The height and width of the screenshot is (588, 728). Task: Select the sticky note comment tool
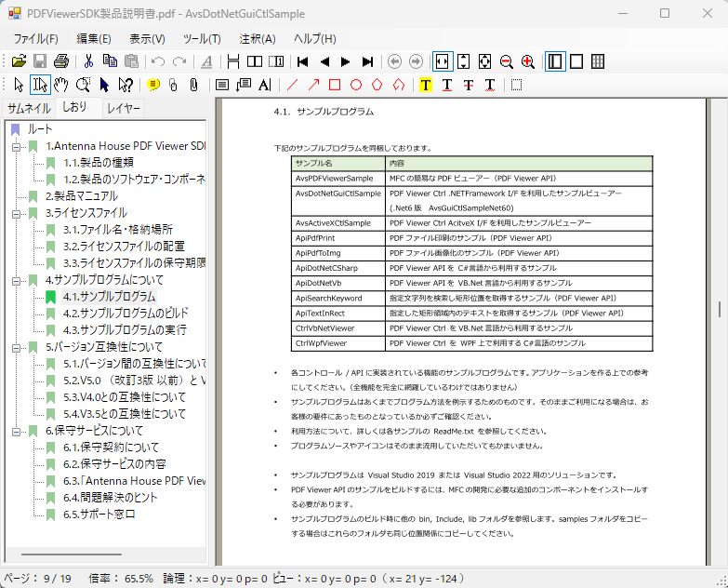[152, 85]
